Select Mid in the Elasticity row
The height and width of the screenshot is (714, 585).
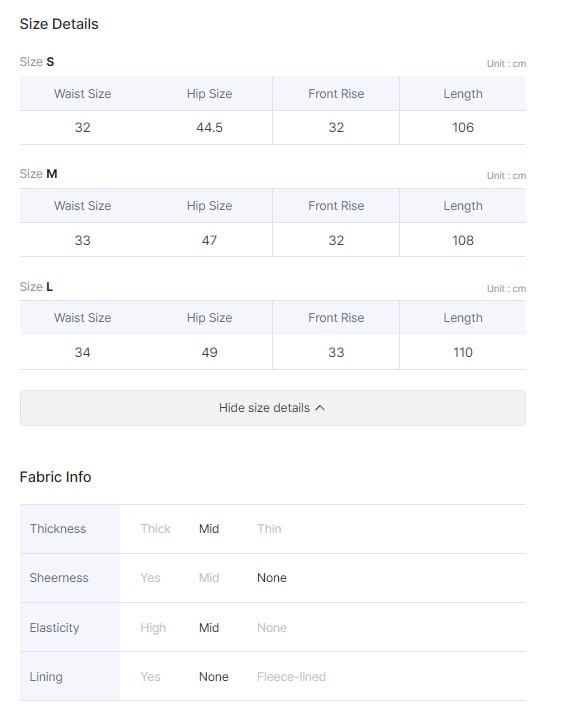point(209,628)
